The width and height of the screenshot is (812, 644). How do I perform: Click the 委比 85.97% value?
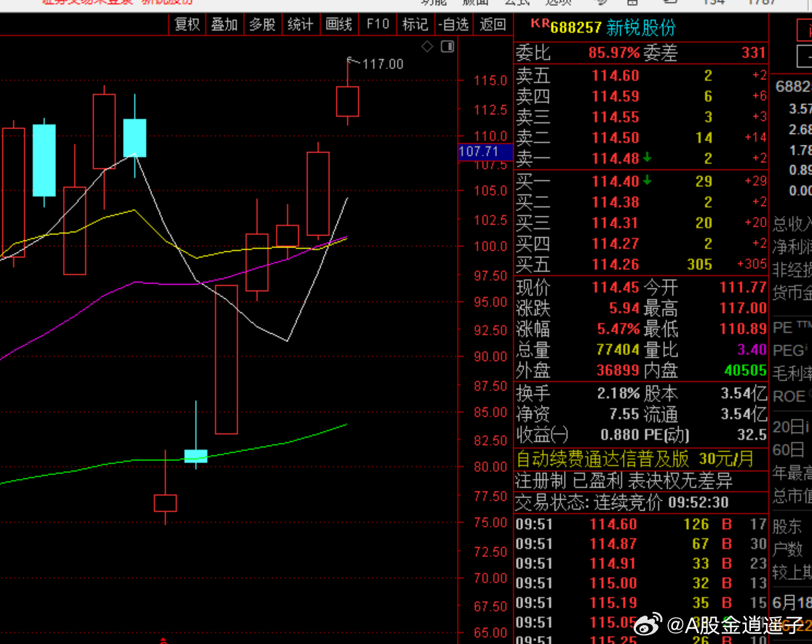pos(614,53)
